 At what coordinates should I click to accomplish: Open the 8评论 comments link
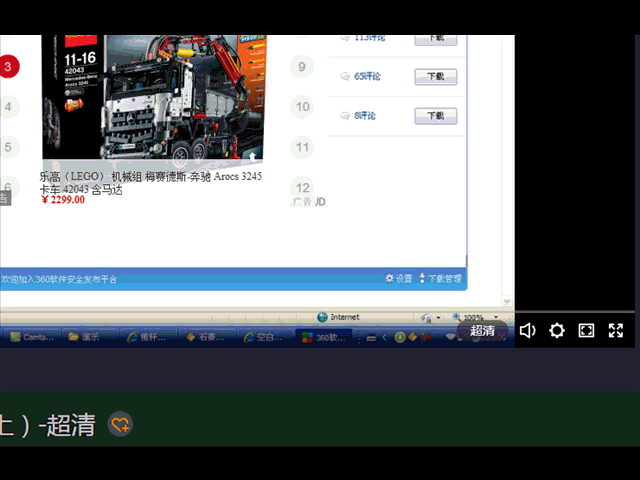click(364, 116)
